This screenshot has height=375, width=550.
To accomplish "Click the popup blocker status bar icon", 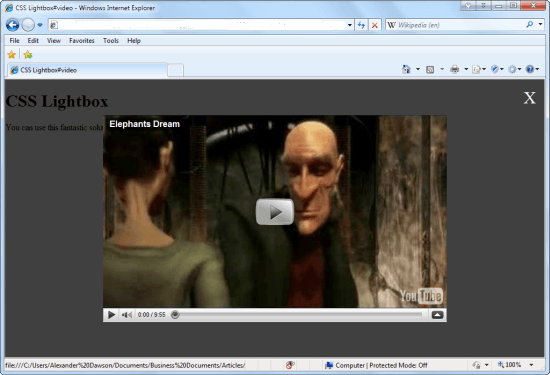I will [289, 365].
